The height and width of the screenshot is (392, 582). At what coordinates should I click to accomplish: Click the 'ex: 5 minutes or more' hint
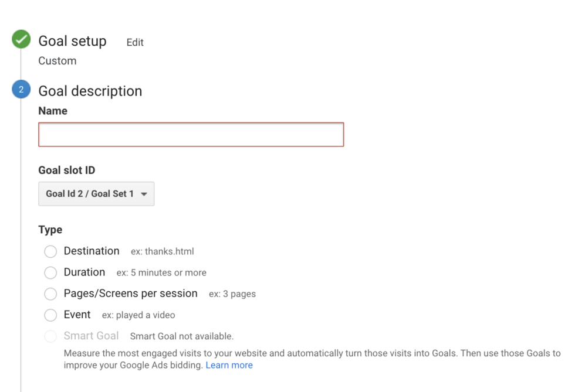tap(161, 272)
